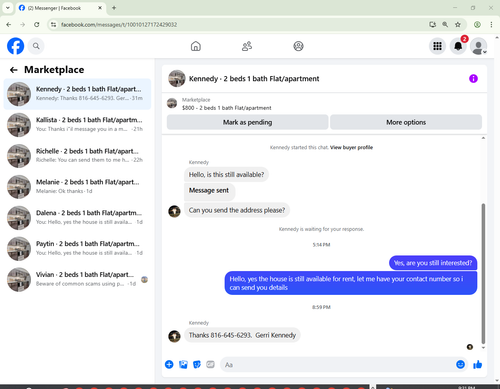Open Vivian conversation in the chat list
Screen dimensions: 500x389
pos(77,279)
